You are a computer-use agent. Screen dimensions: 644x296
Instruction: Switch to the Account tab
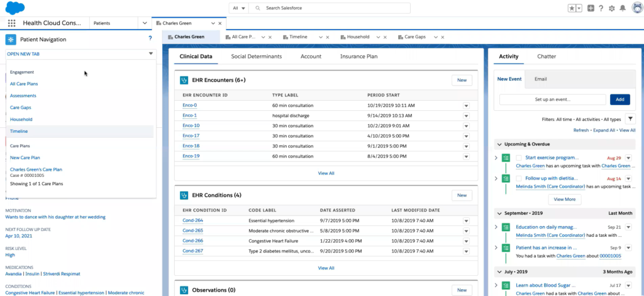(311, 56)
